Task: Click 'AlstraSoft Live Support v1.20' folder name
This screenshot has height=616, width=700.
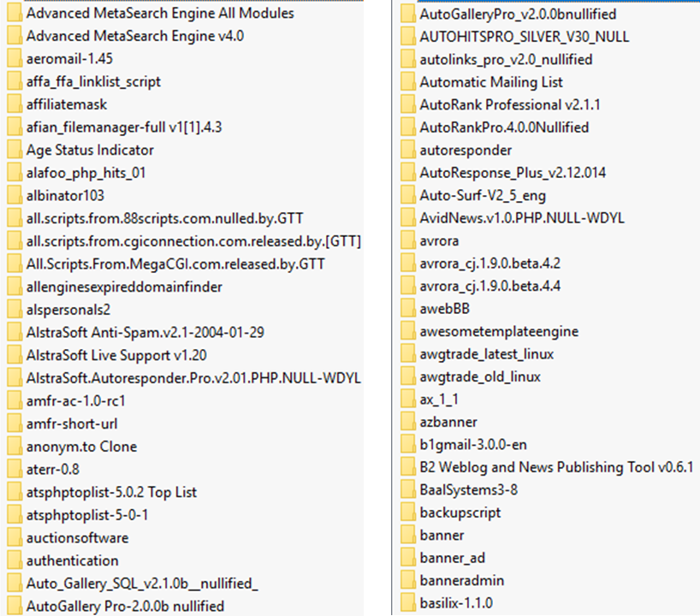Action: point(116,355)
